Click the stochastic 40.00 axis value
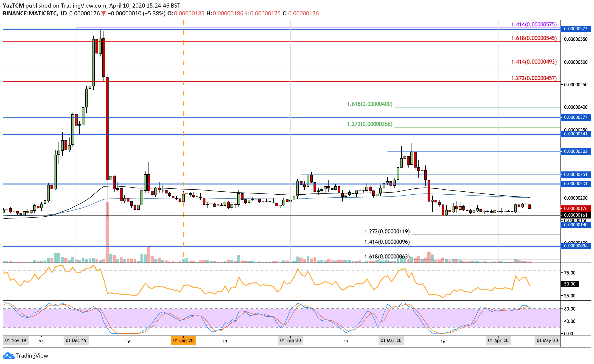594x364 pixels. 570,321
